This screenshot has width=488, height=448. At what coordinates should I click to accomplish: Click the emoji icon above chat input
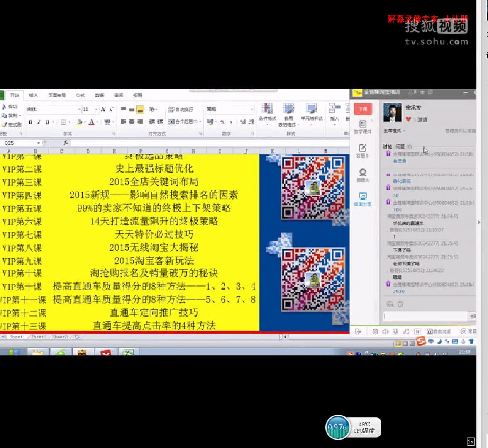point(390,304)
